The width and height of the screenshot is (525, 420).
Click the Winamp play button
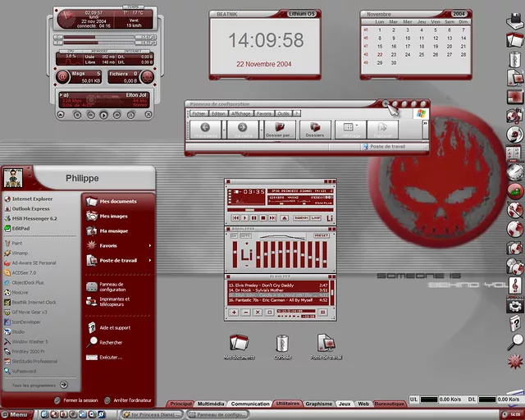coord(244,218)
